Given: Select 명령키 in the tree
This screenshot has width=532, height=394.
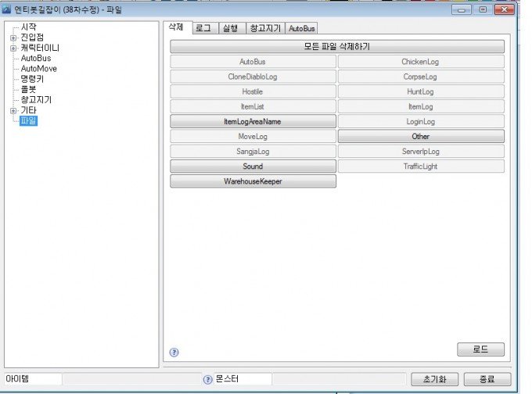Looking at the screenshot, I should [34, 79].
